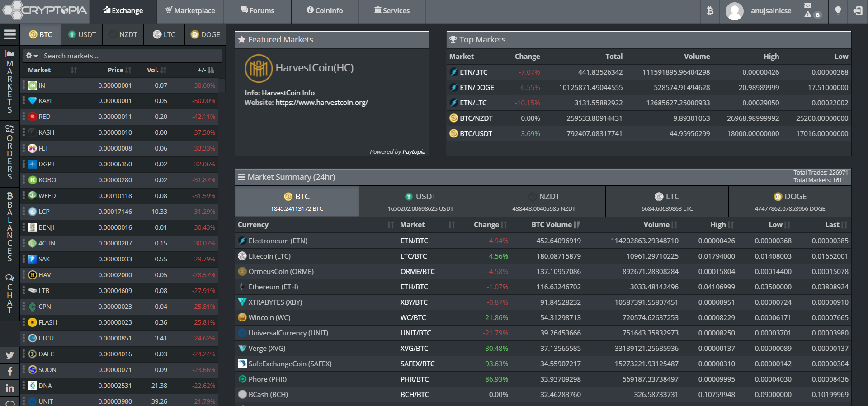This screenshot has height=406, width=868.
Task: Open ETN/DOGE in Top Markets
Action: coord(477,88)
